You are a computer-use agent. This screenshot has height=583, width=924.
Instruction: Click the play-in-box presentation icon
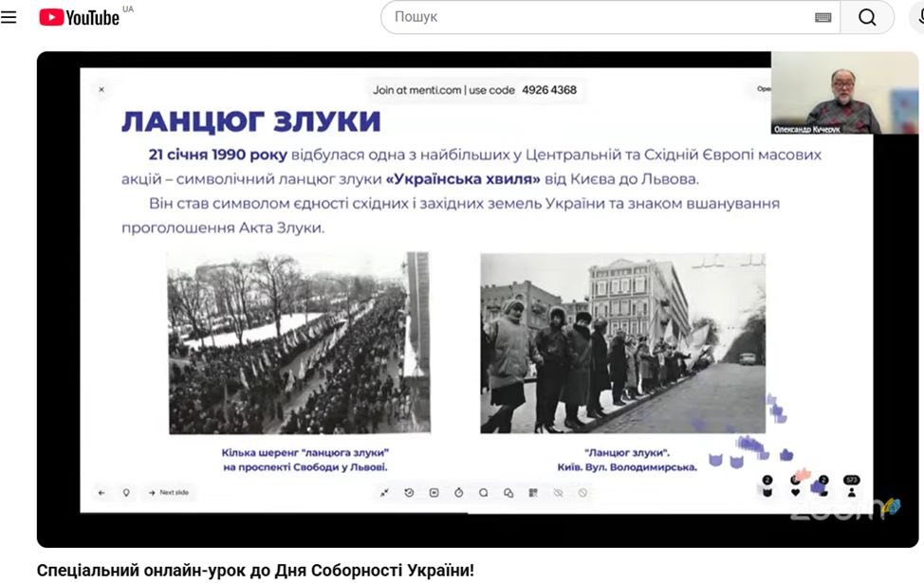(434, 492)
